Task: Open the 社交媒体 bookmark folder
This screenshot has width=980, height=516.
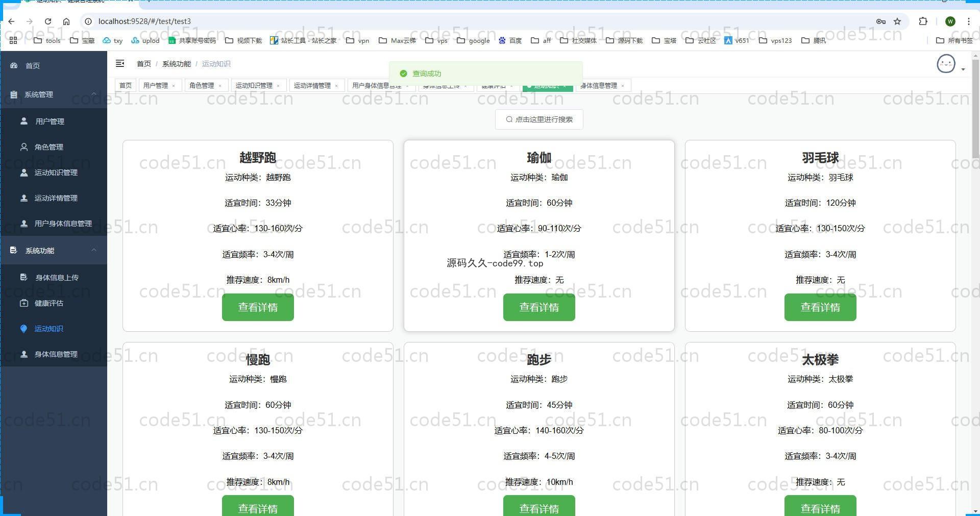Action: (578, 40)
